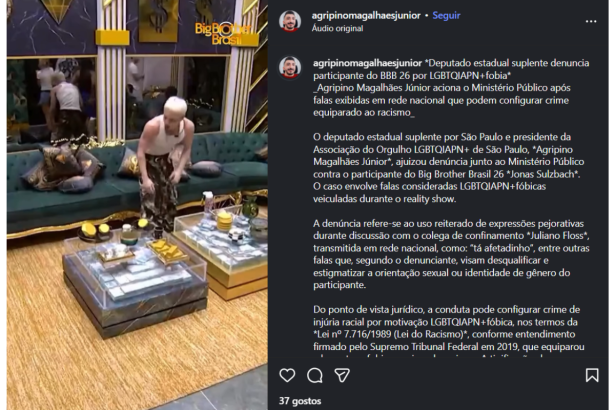Open the Áudio original link

click(337, 28)
